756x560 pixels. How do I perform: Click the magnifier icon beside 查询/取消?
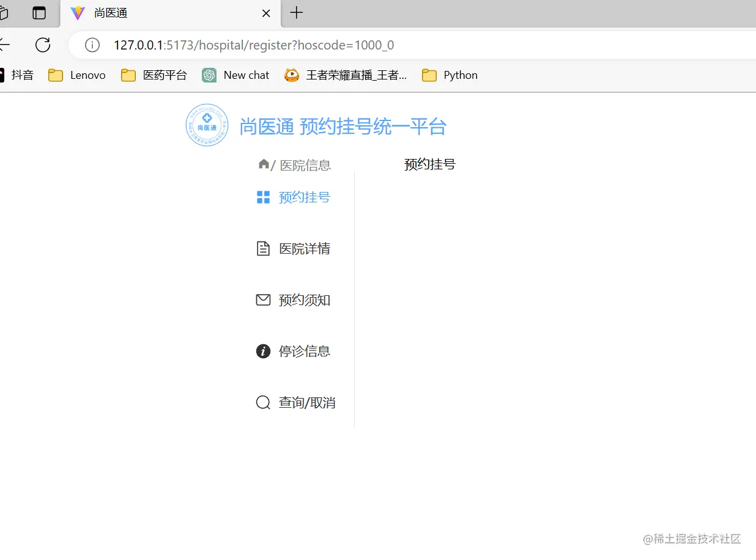click(263, 402)
